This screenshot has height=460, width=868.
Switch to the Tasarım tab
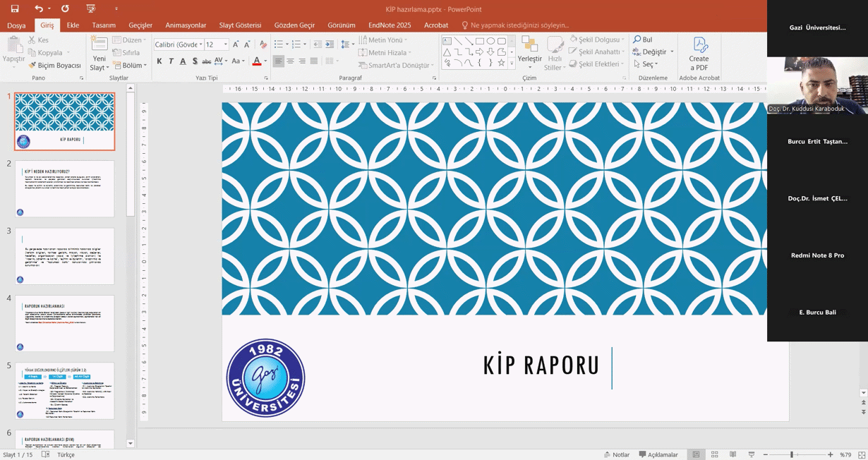pos(104,25)
